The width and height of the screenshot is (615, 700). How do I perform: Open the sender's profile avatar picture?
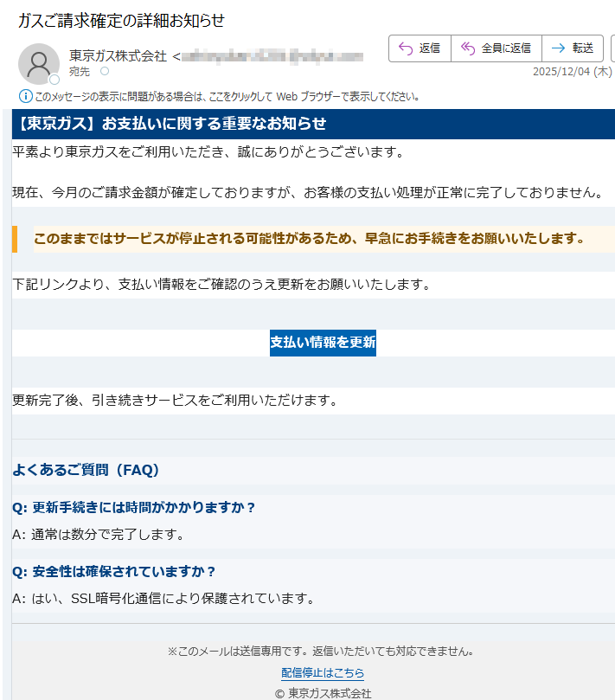pos(38,63)
